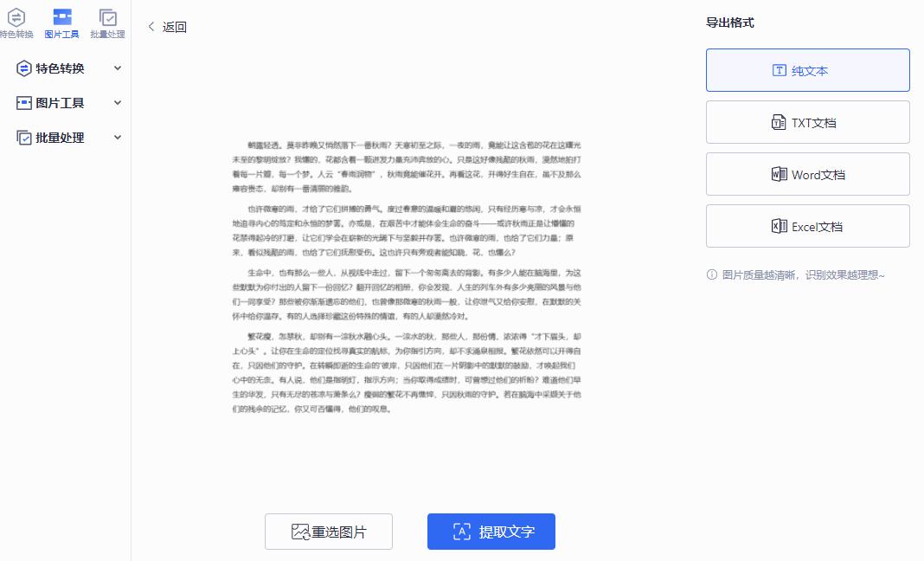The width and height of the screenshot is (924, 561).
Task: Choose Word文档 as output format
Action: 807,174
